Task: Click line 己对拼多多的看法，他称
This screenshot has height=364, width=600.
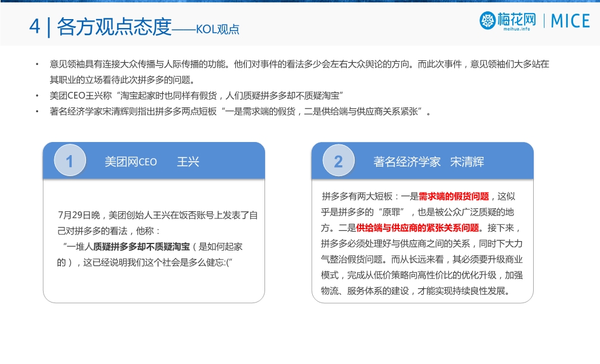Action: [x=109, y=231]
